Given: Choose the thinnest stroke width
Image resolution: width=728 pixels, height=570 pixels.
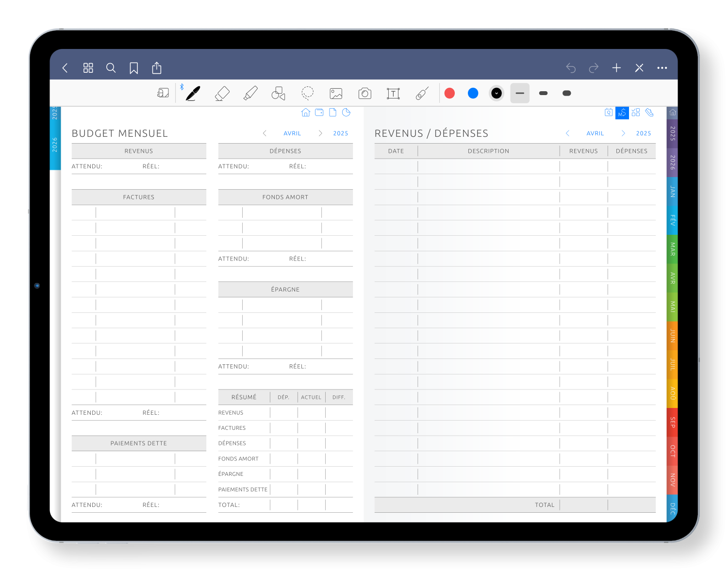Looking at the screenshot, I should [520, 93].
